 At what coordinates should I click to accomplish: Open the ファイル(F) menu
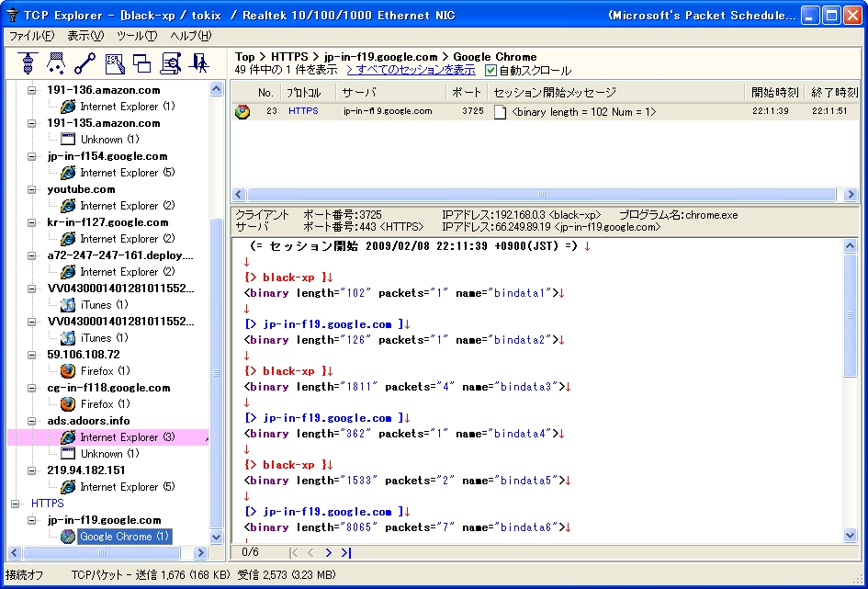[x=31, y=36]
